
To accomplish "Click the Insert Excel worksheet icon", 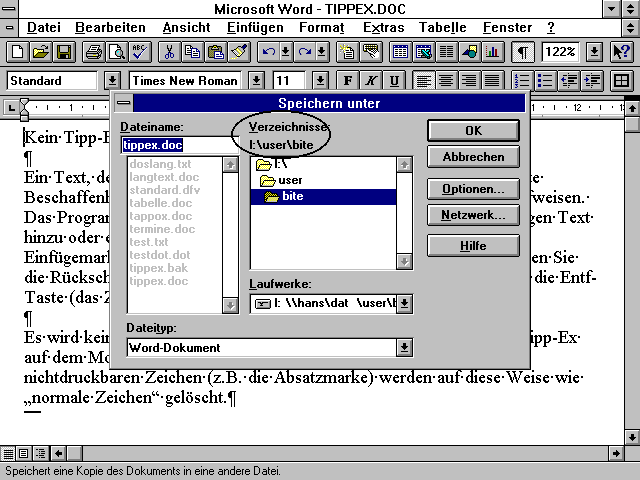I will pos(423,52).
